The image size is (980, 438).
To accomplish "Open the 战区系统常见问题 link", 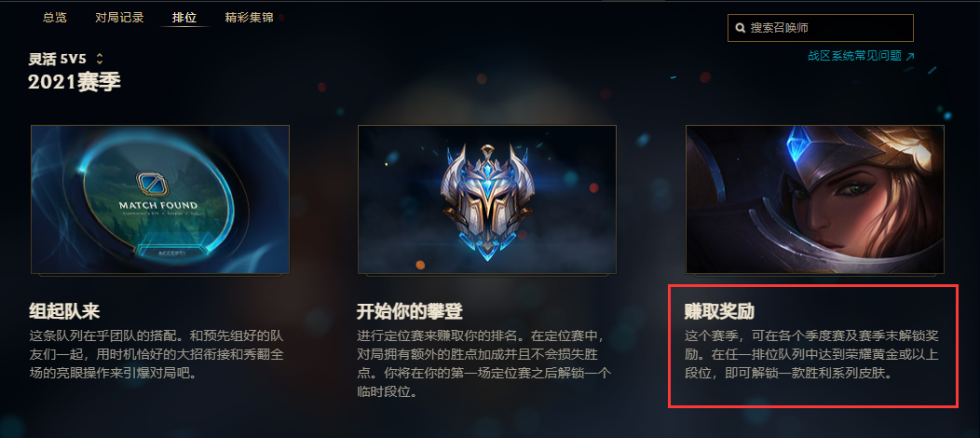I will click(854, 56).
